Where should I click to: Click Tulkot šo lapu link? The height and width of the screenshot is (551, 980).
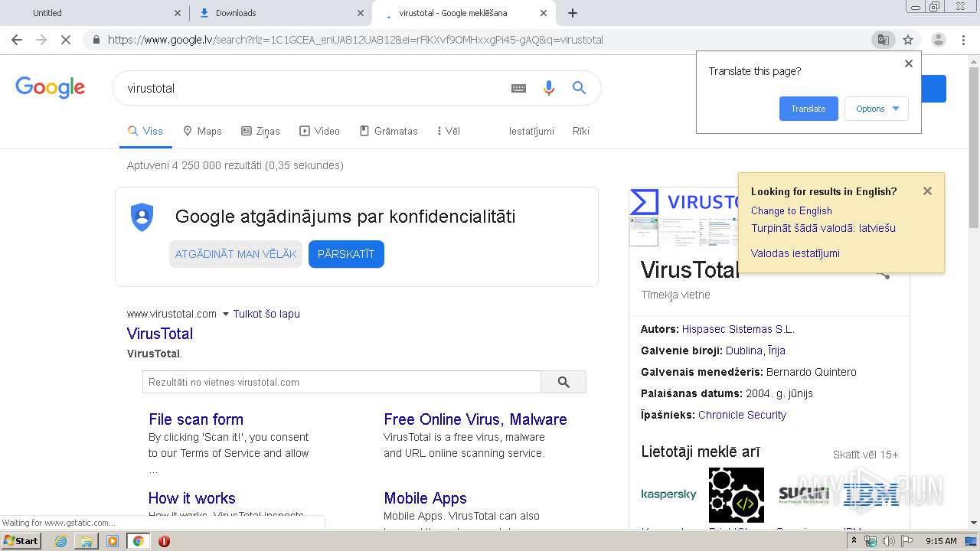click(x=266, y=314)
